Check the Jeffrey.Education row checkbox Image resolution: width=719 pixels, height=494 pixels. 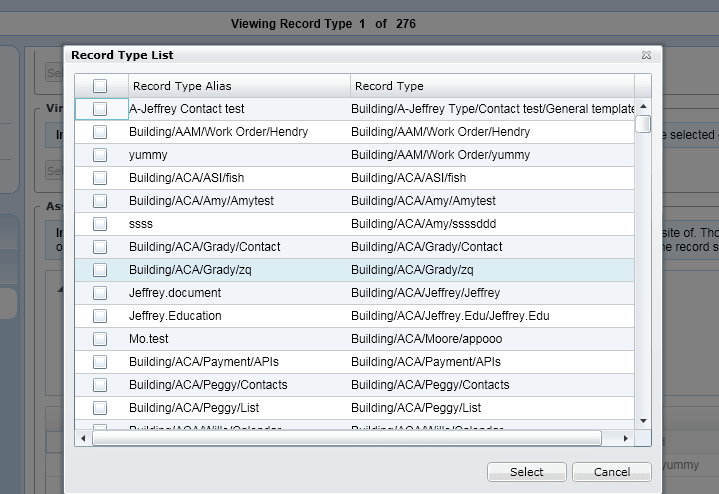pyautogui.click(x=100, y=316)
